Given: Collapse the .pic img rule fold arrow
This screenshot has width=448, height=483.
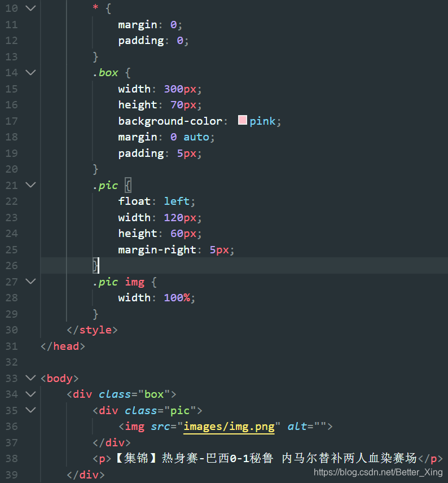Looking at the screenshot, I should 30,281.
